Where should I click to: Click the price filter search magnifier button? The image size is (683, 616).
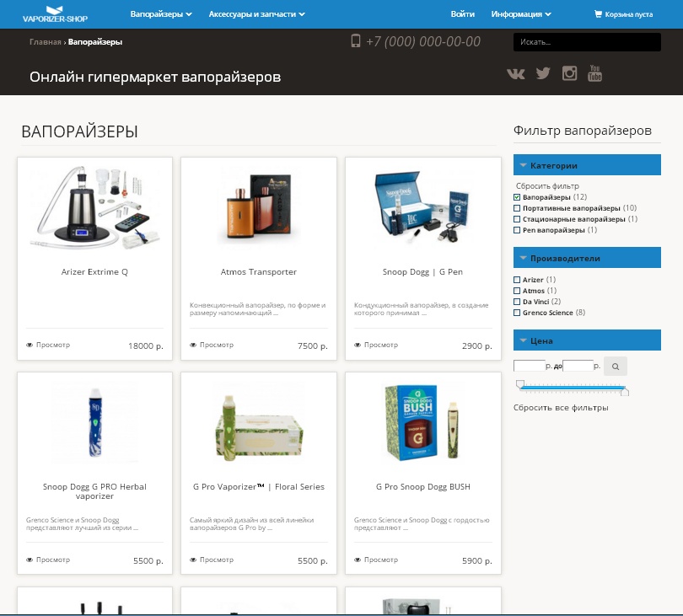click(615, 366)
